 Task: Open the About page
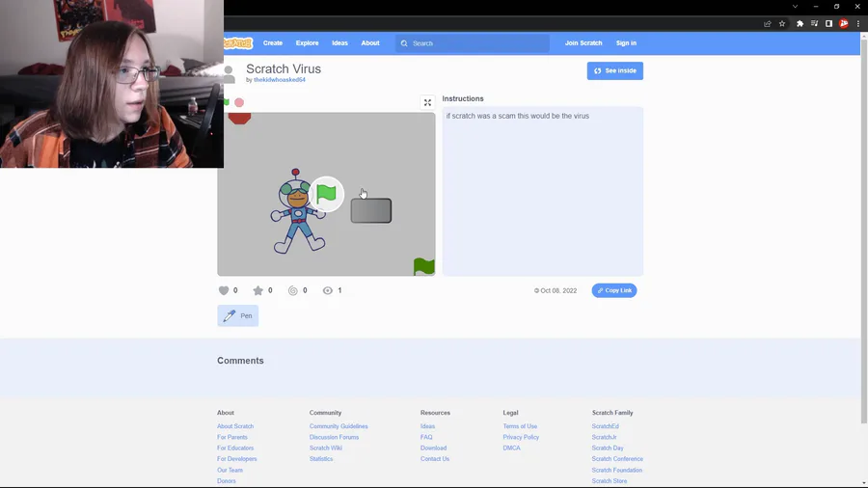click(370, 43)
